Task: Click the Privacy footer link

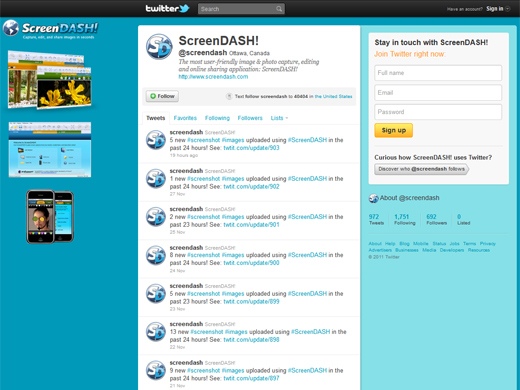Action: pyautogui.click(x=488, y=244)
